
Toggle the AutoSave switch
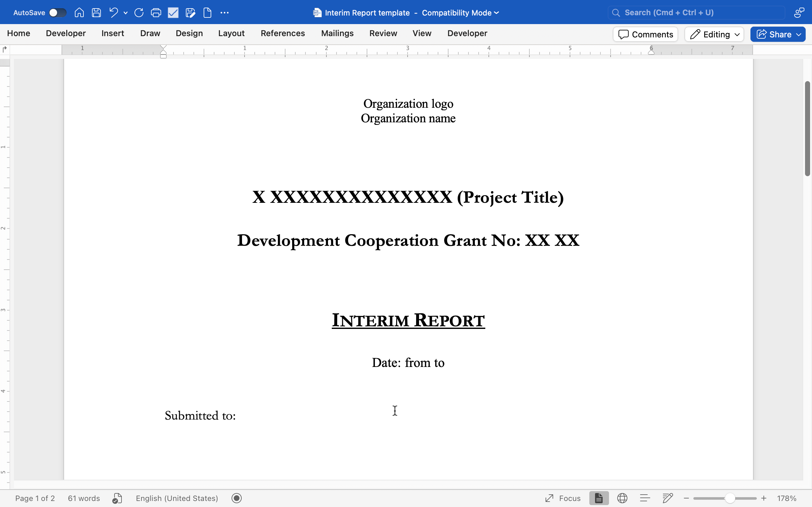57,13
